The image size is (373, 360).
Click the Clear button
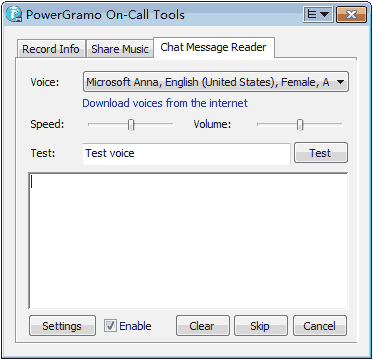pos(202,326)
